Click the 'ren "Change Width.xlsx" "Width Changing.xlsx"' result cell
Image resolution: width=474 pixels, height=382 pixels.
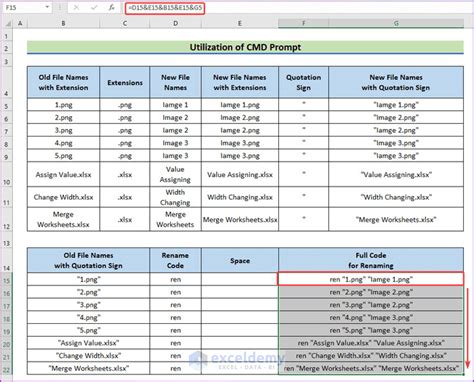(x=371, y=356)
